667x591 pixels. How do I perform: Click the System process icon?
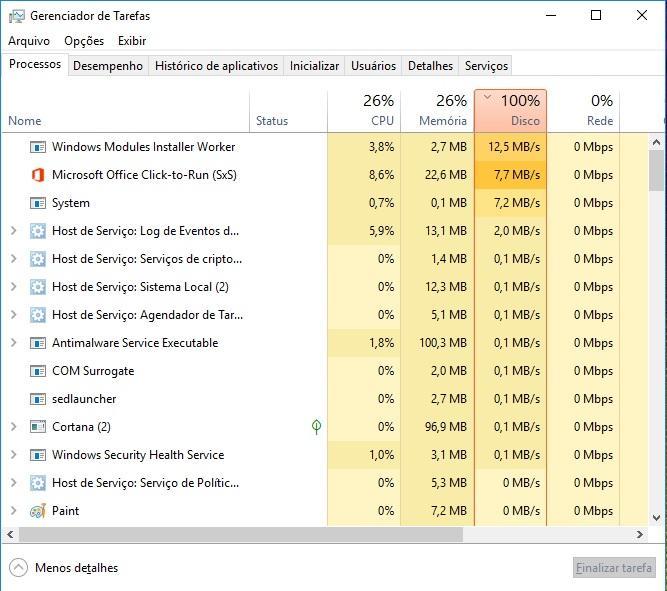click(x=38, y=203)
